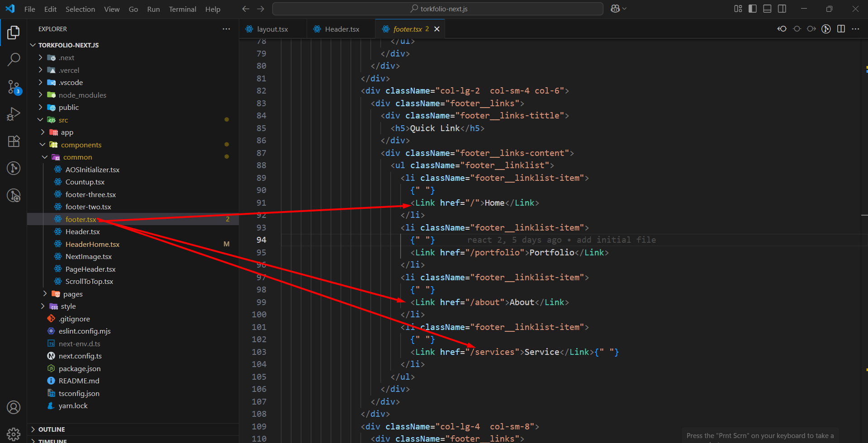Image resolution: width=868 pixels, height=443 pixels.
Task: Open the Manage gear icon
Action: [x=14, y=434]
